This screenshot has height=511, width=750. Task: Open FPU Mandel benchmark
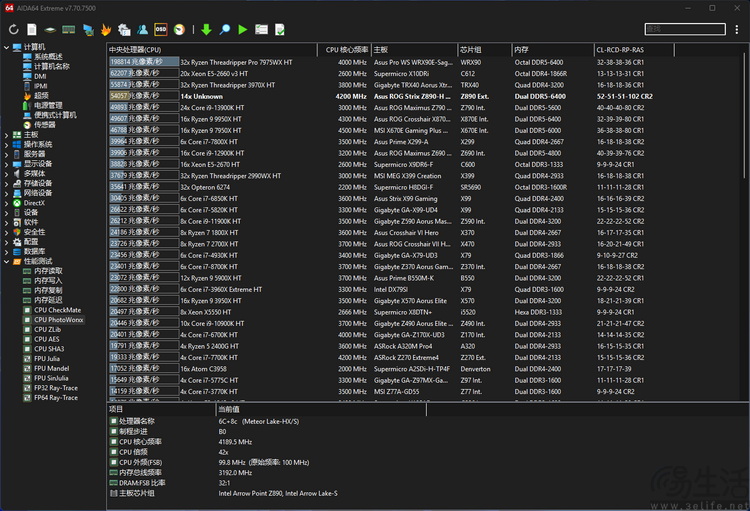(52, 368)
